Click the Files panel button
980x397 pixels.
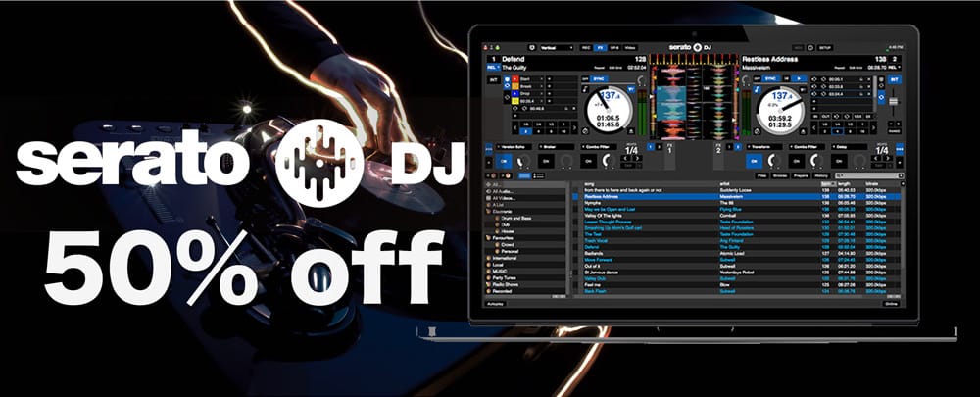pyautogui.click(x=761, y=175)
